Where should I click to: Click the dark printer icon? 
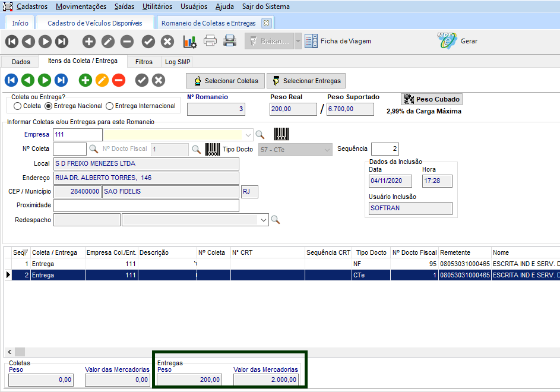pos(230,40)
